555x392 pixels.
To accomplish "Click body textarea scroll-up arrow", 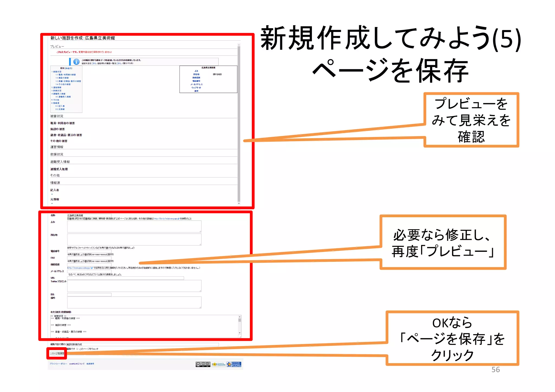I will (240, 317).
